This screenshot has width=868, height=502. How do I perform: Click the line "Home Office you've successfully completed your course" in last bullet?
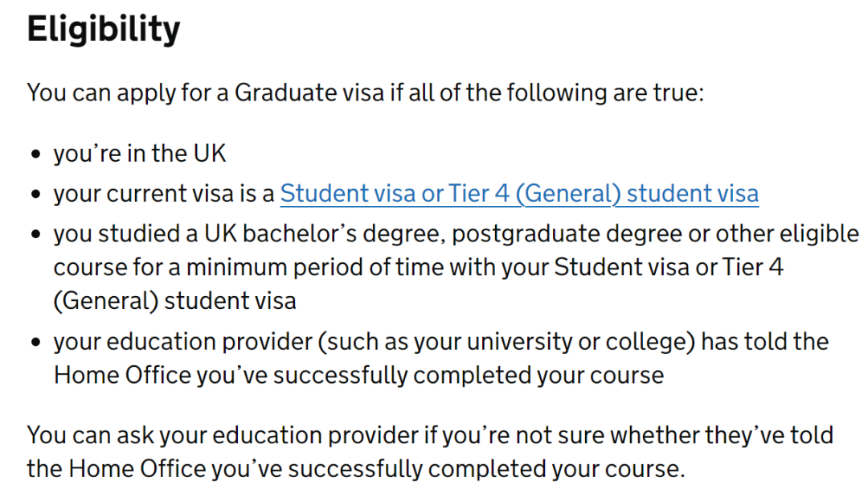click(x=358, y=375)
